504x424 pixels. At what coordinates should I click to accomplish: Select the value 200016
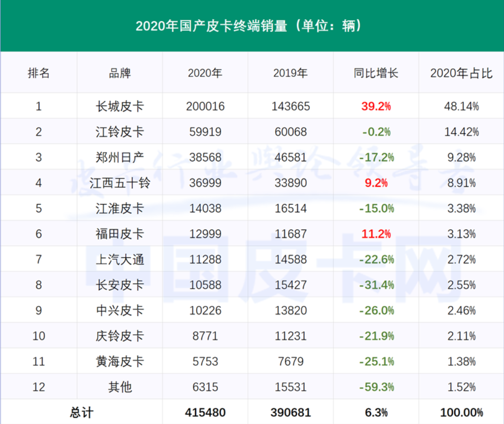coord(205,106)
